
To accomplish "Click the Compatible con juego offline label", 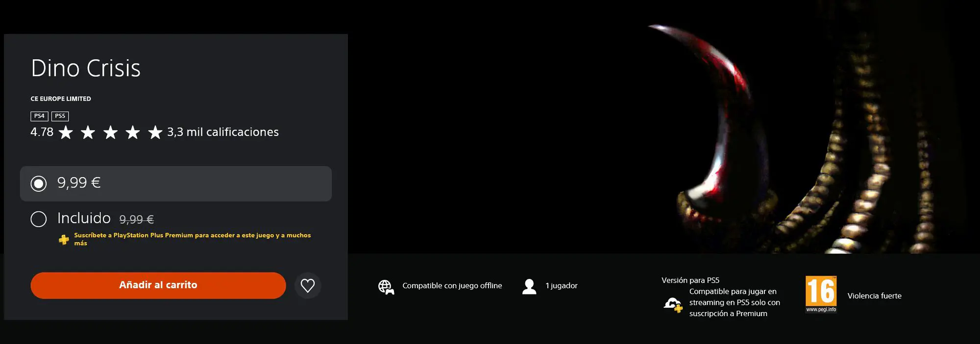I will (452, 286).
